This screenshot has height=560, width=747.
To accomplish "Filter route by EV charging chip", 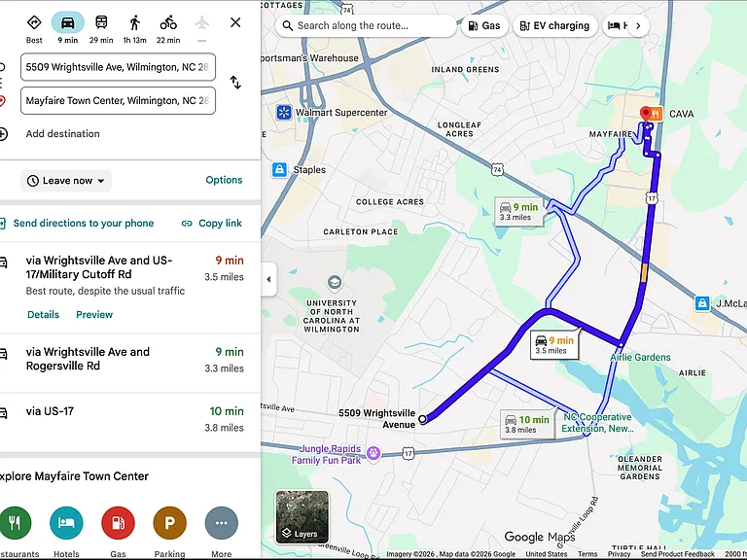I will pyautogui.click(x=554, y=25).
